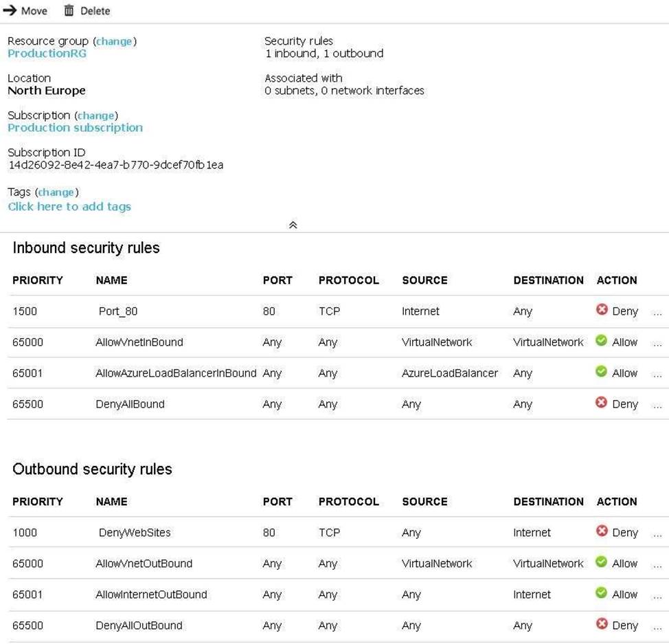The image size is (669, 644).
Task: Open the ProductionRG resource group link
Action: pos(47,54)
